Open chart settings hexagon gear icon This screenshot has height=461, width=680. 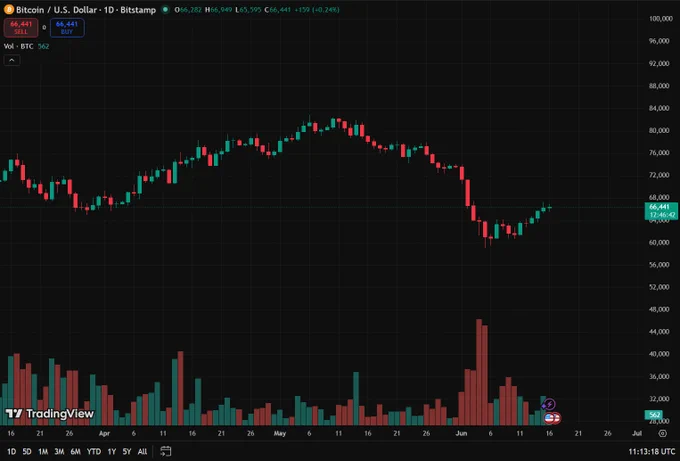click(663, 433)
